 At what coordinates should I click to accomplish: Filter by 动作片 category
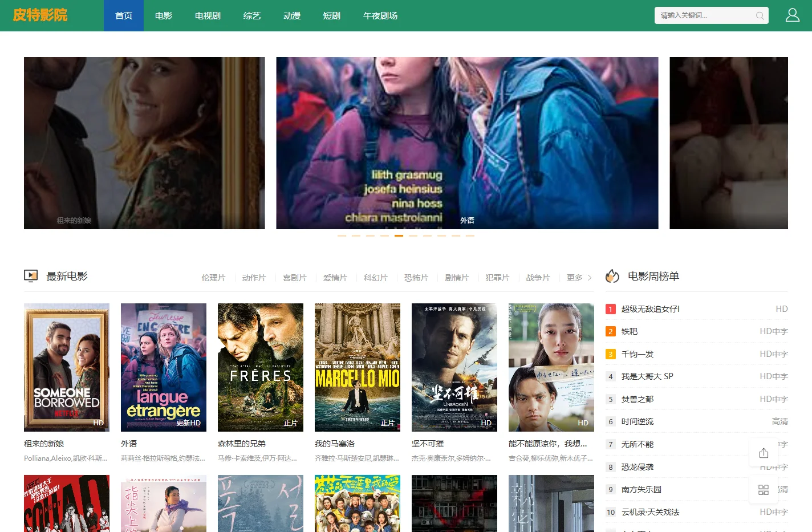point(254,278)
